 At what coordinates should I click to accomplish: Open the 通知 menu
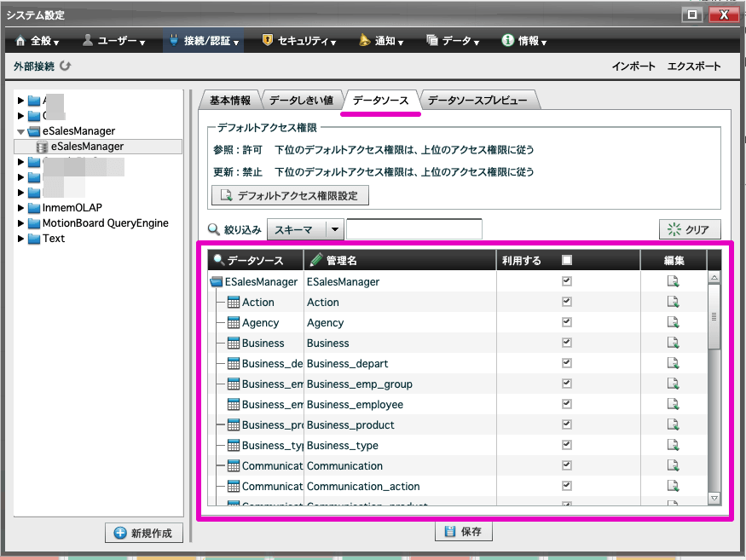pyautogui.click(x=381, y=41)
